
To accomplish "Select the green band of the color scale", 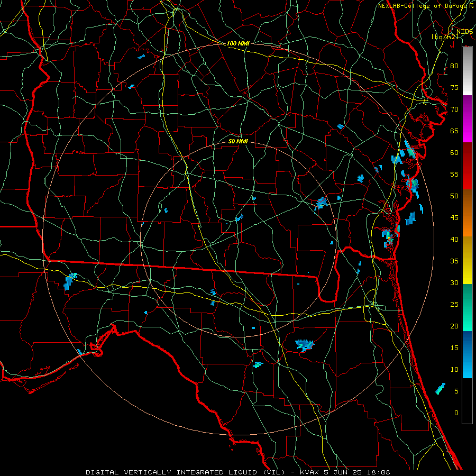I will (467, 307).
